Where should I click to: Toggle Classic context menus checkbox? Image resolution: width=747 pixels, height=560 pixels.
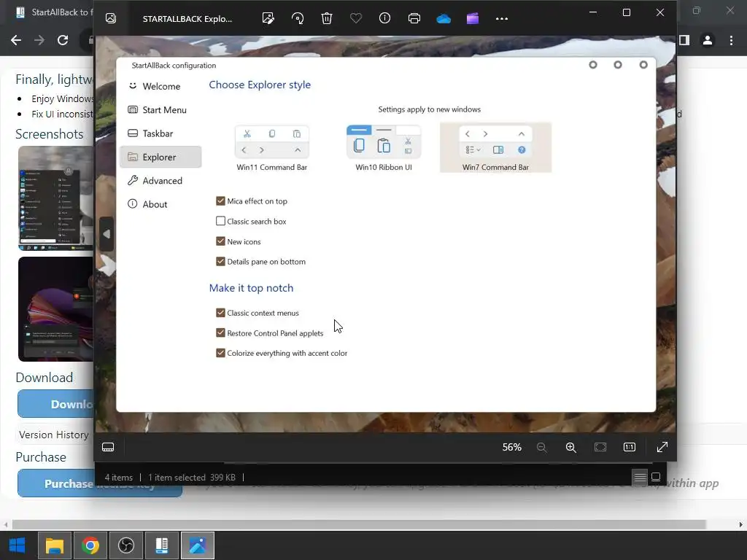point(220,312)
